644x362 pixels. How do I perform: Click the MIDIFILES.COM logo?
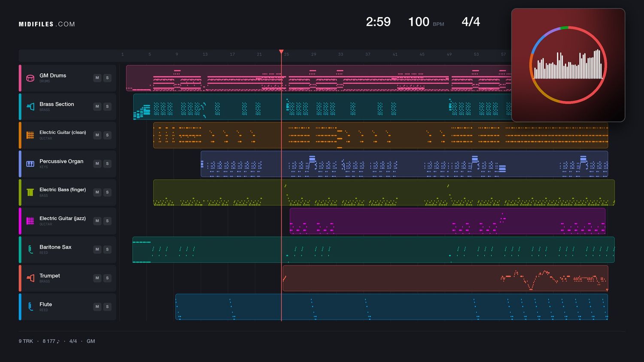pos(47,24)
